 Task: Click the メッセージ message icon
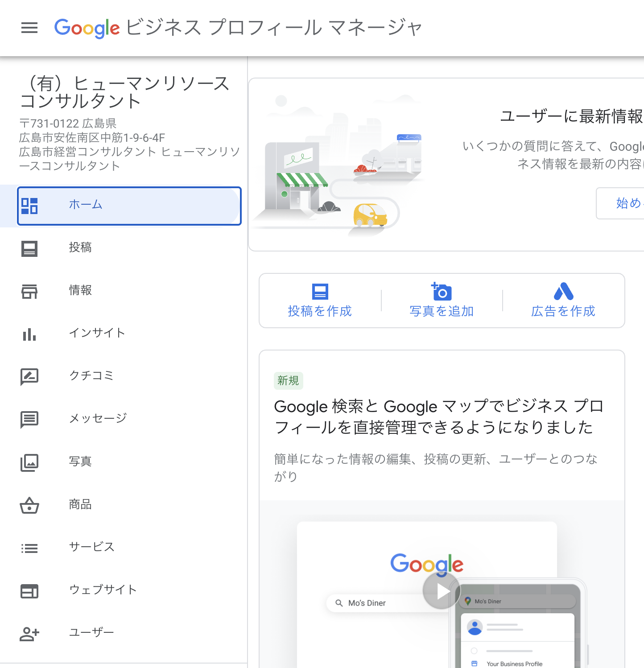pos(29,420)
